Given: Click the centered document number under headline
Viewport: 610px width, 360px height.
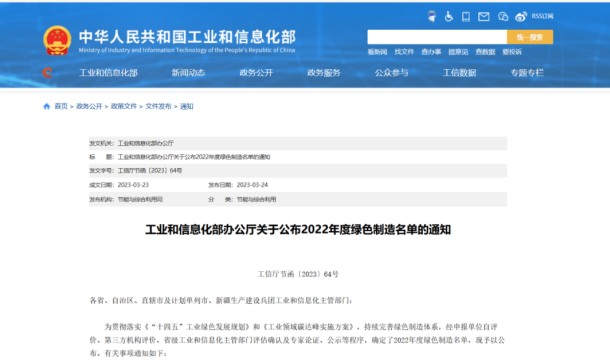Looking at the screenshot, I should tap(298, 274).
